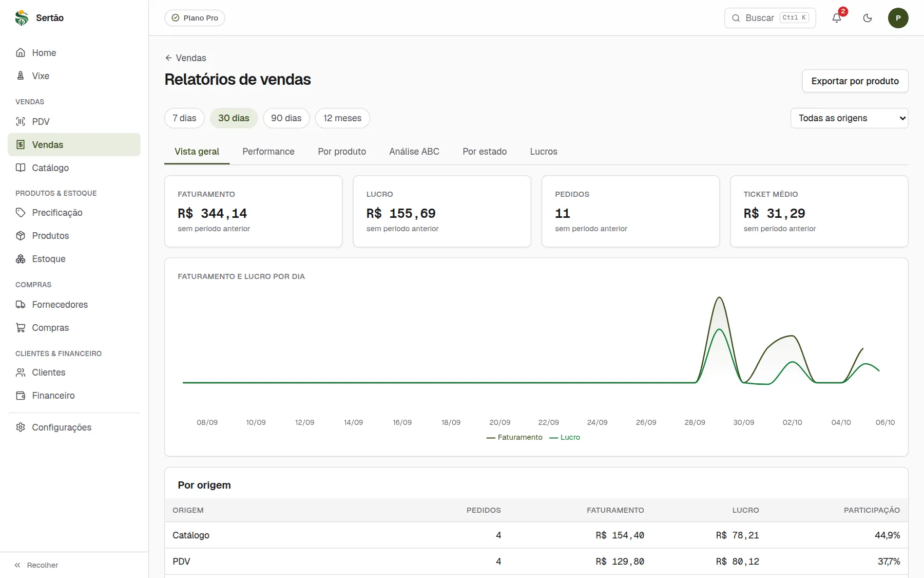The height and width of the screenshot is (578, 924).
Task: Click the Produtos box icon
Action: (21, 235)
